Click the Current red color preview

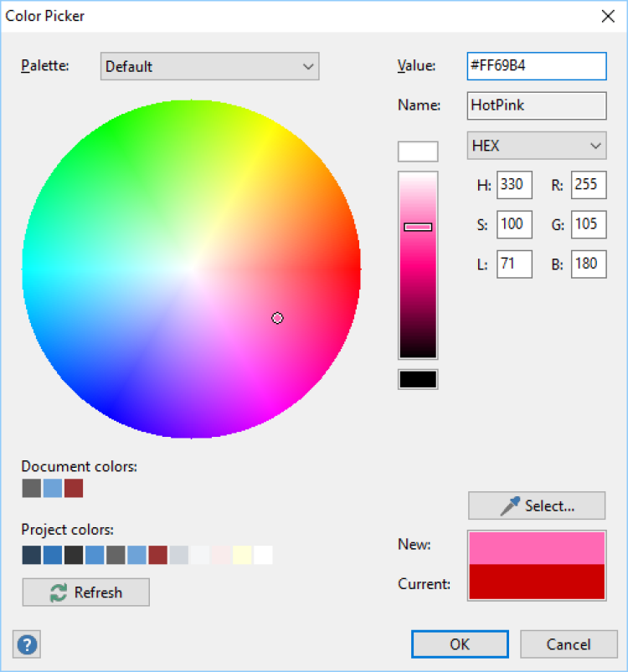(x=537, y=582)
